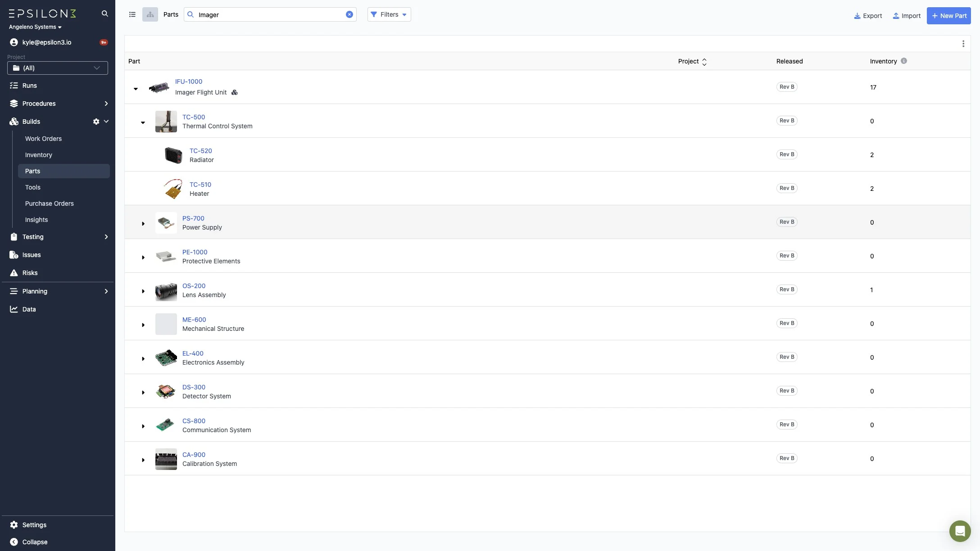Clear the Imager search text
The width and height of the screenshot is (980, 551).
click(x=349, y=14)
